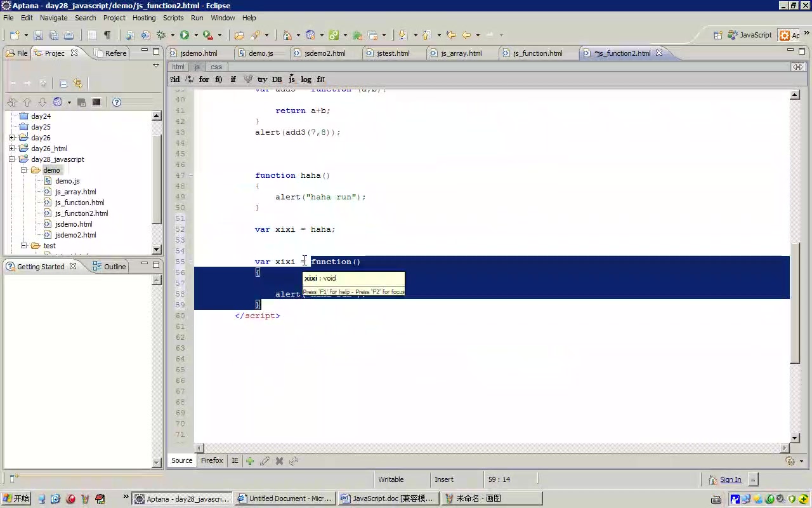Select demo.js in the project tree

click(67, 181)
